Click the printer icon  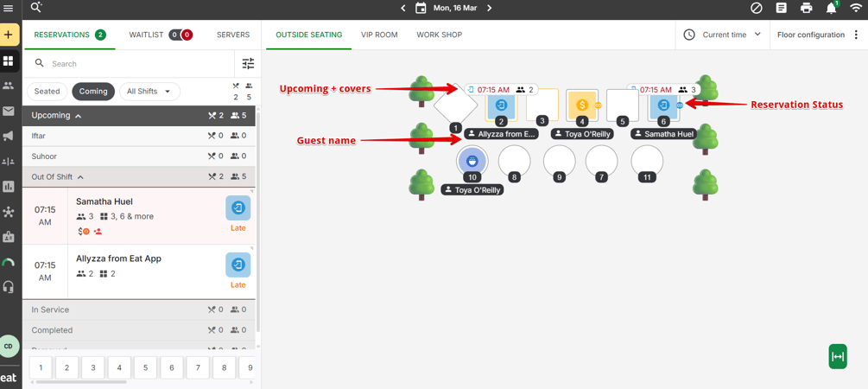(x=806, y=8)
